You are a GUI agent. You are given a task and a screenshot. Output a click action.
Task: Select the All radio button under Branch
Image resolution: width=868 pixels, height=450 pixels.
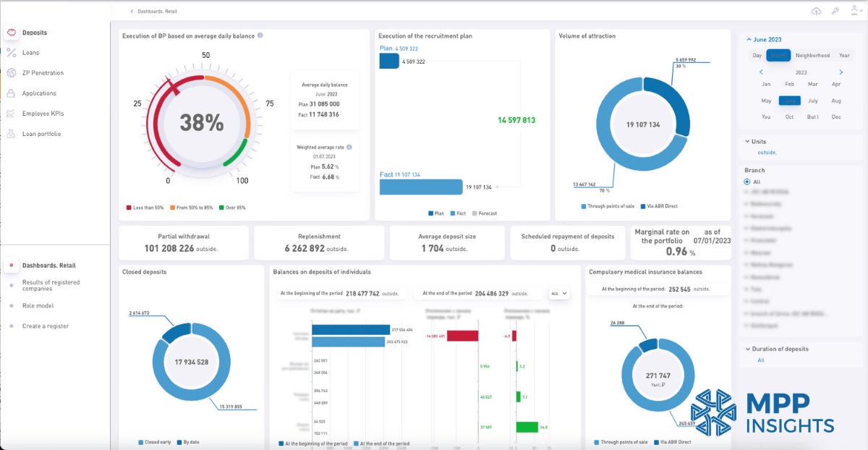coord(746,182)
